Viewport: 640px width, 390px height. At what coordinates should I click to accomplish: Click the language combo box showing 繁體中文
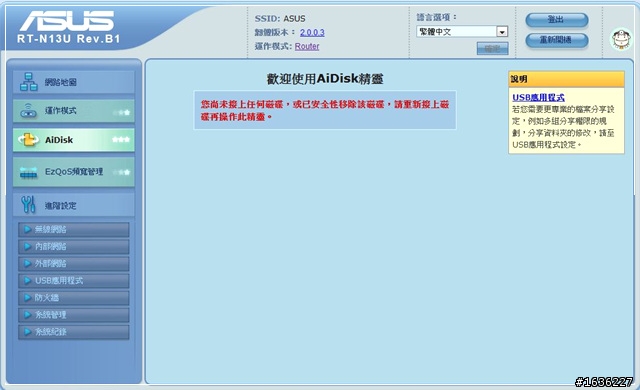pos(462,32)
